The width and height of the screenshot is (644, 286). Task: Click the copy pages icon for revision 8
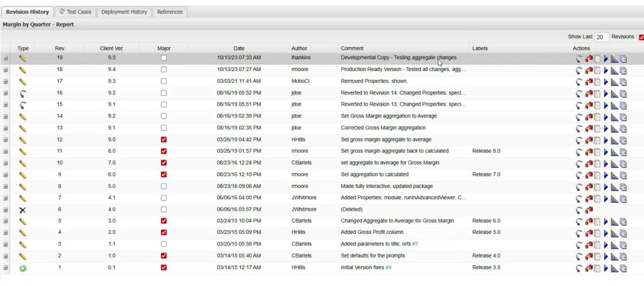pyautogui.click(x=623, y=187)
